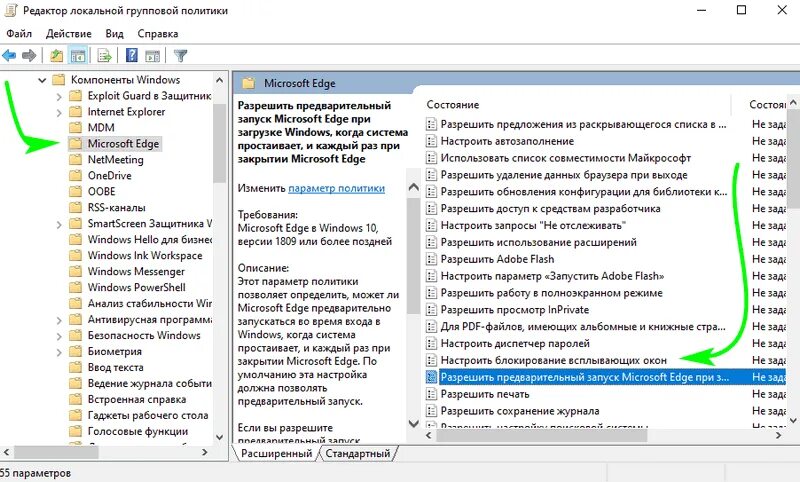The image size is (800, 482).
Task: Click the policy icon of 'Разрешить печать'
Action: pyautogui.click(x=432, y=394)
